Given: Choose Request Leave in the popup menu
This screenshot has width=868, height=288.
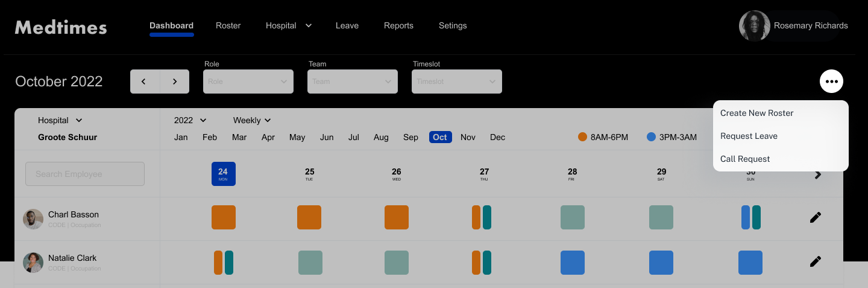Looking at the screenshot, I should [x=749, y=136].
